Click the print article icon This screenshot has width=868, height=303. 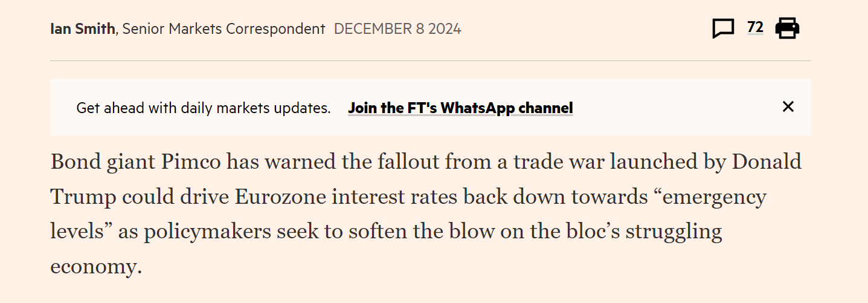coord(787,28)
